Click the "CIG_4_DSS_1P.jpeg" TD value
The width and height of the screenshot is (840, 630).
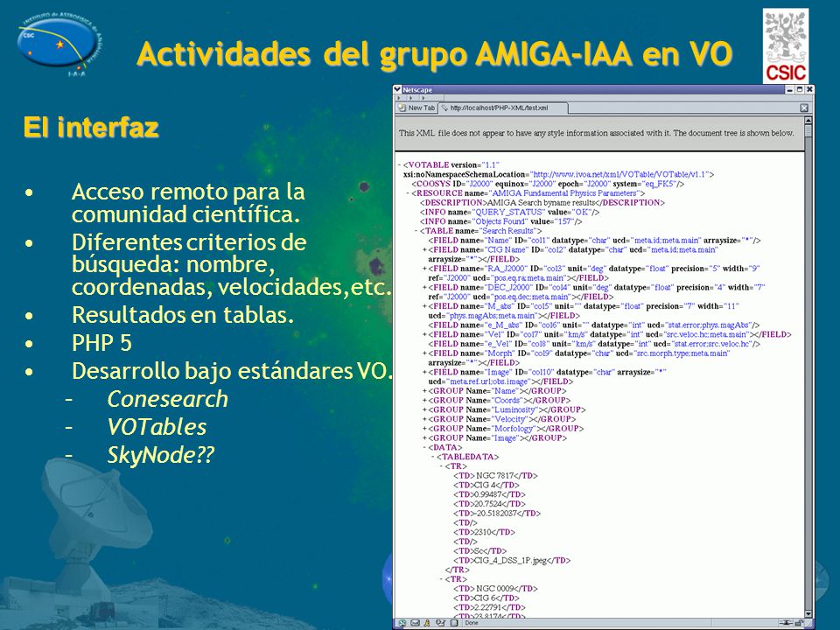[x=512, y=560]
